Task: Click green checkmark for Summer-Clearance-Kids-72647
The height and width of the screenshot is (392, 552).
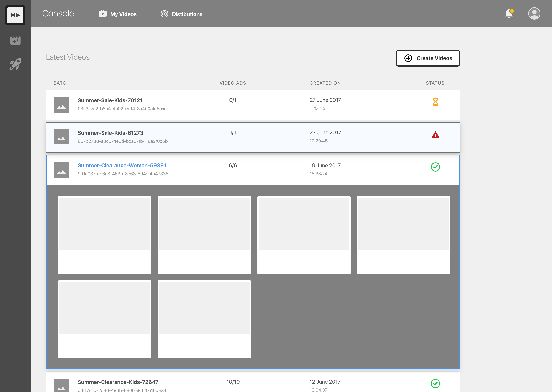Action: tap(435, 383)
